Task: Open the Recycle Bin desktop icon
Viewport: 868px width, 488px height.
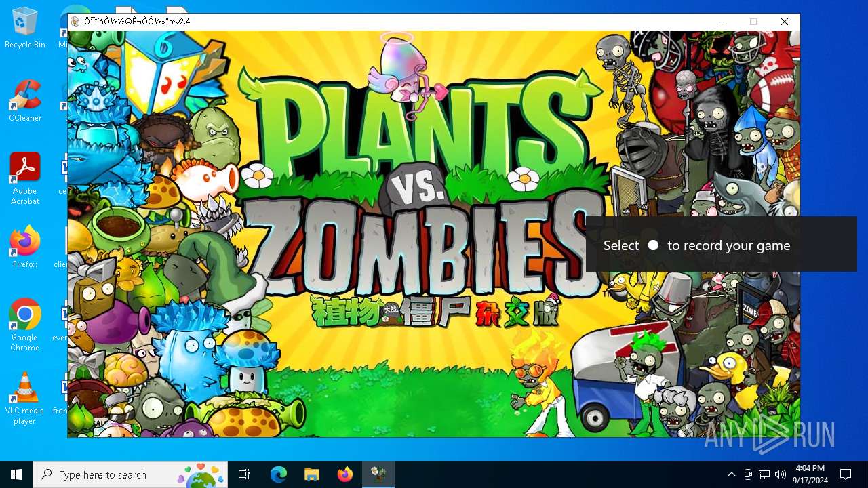Action: pyautogui.click(x=25, y=28)
